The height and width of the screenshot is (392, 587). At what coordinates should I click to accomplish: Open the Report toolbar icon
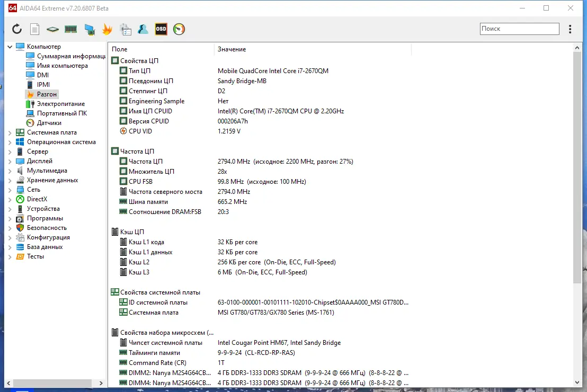tap(34, 29)
